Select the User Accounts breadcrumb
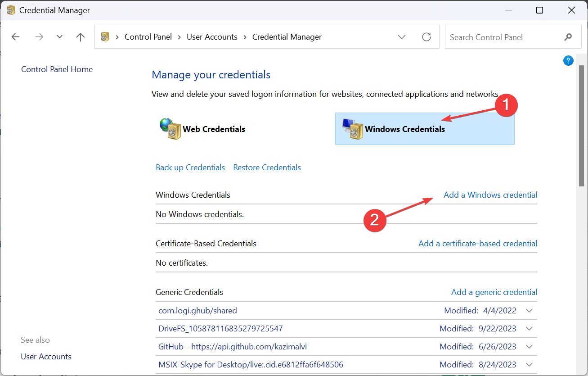 pos(212,37)
